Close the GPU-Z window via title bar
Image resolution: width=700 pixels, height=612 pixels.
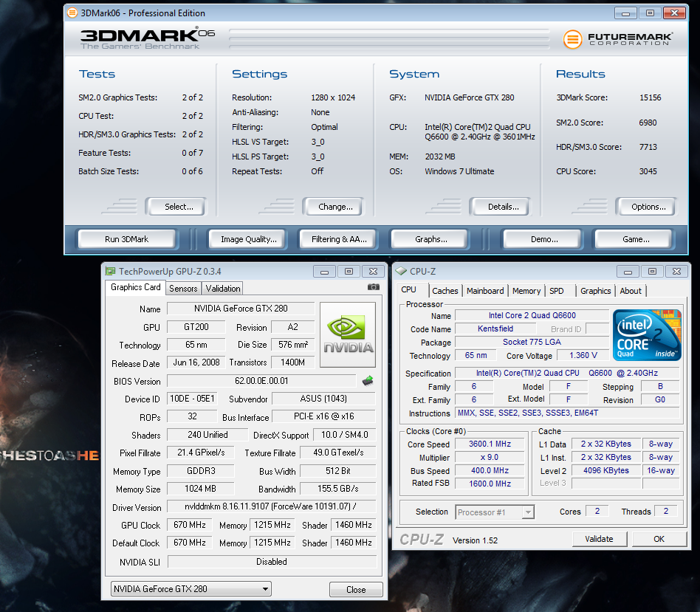(x=373, y=272)
